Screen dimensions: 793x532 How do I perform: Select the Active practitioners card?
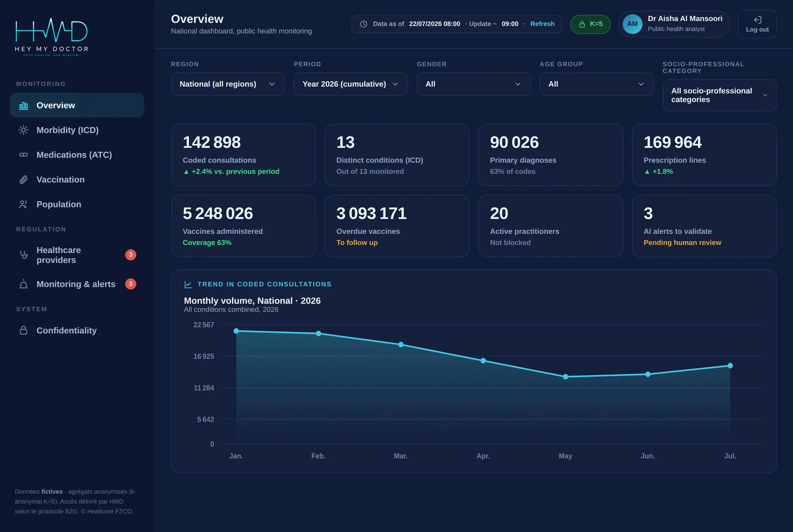pyautogui.click(x=551, y=226)
